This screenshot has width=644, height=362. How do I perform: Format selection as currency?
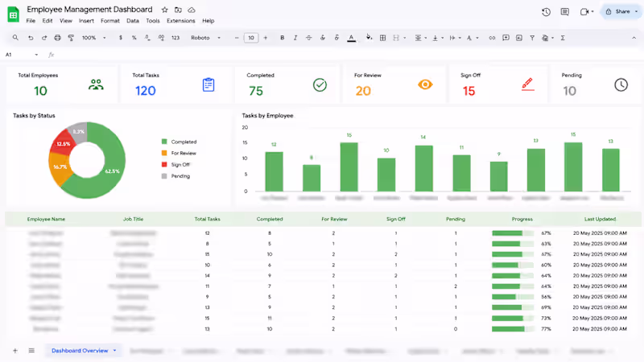120,38
